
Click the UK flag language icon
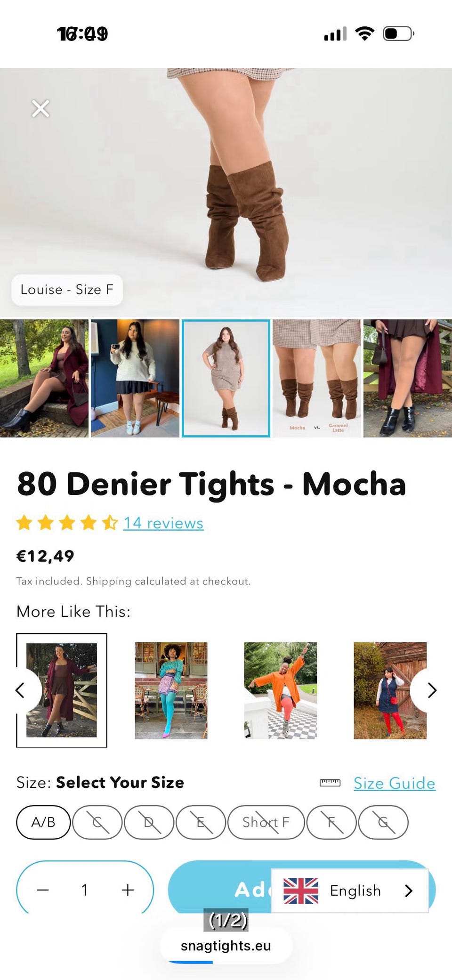(x=301, y=891)
